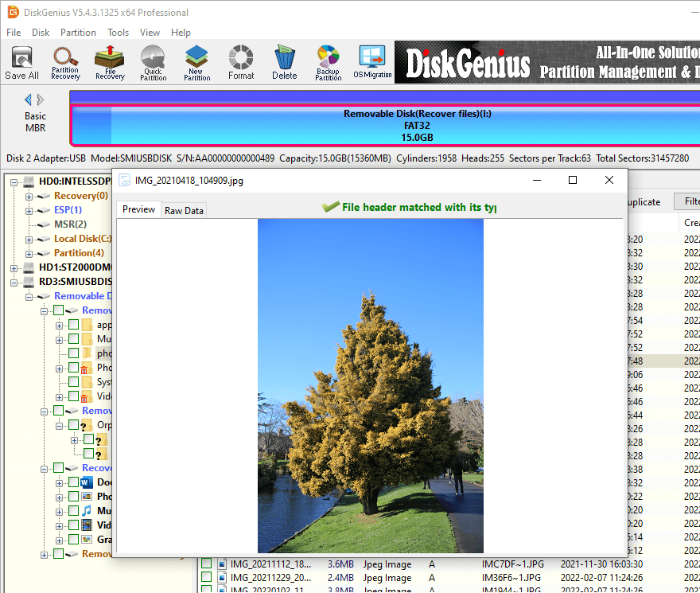Tick the checkbox for IMG_20211112_18 file
Screen dimensions: 700x593
[x=207, y=564]
